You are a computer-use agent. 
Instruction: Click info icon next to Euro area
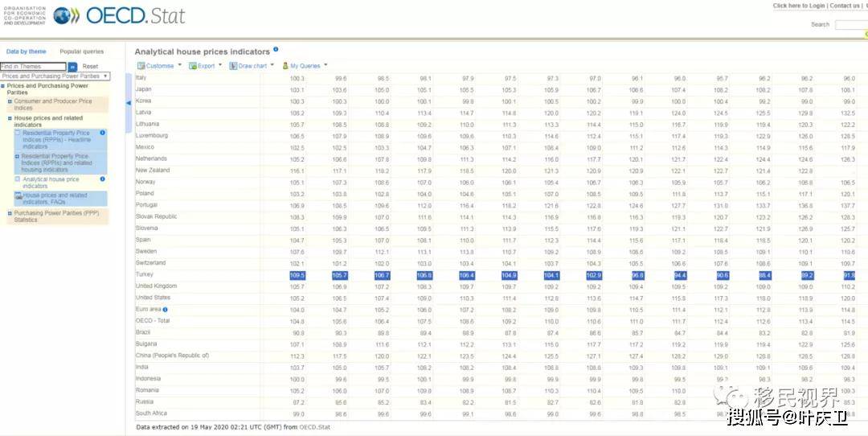tap(165, 309)
